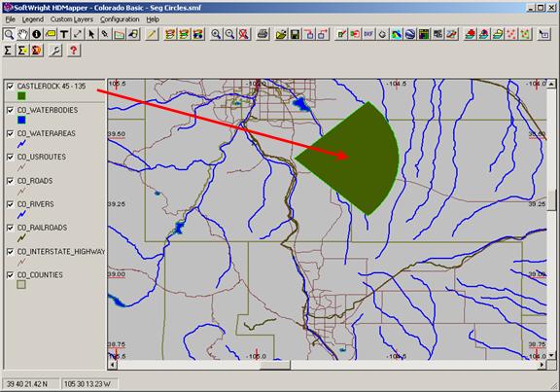Screen dimensions: 560x392
Task: Select the text T tool
Action: coord(64,34)
